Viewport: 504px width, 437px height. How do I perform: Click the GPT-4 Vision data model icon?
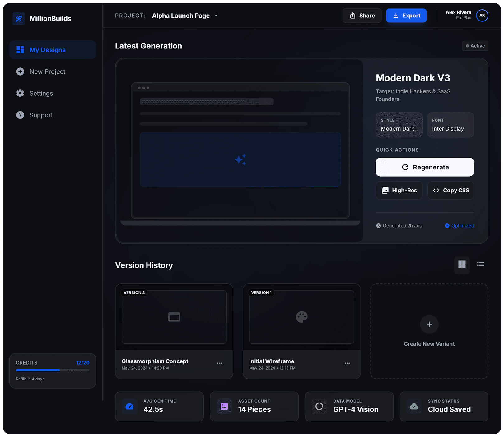click(x=319, y=406)
